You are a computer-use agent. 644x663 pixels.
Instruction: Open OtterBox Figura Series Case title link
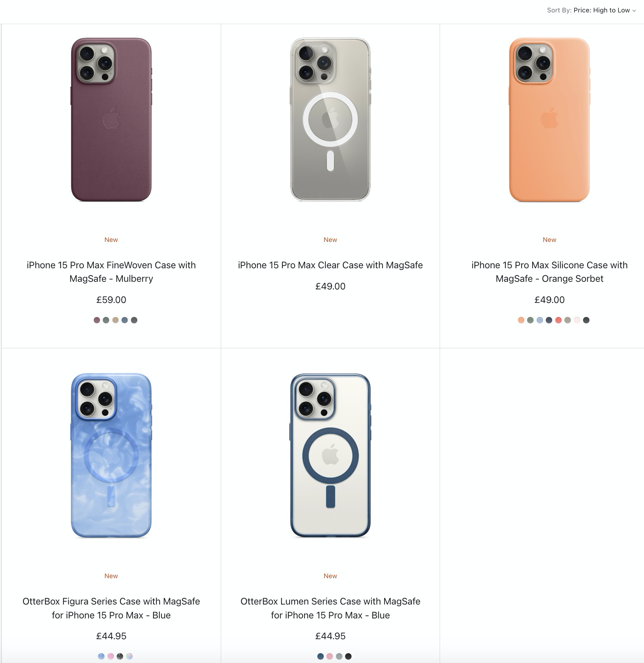pyautogui.click(x=111, y=608)
